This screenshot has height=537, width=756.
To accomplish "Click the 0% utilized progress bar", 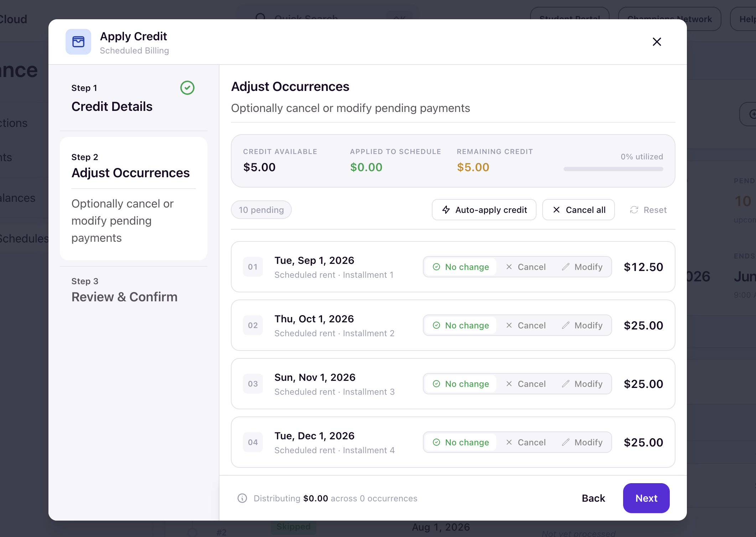I will pyautogui.click(x=613, y=169).
